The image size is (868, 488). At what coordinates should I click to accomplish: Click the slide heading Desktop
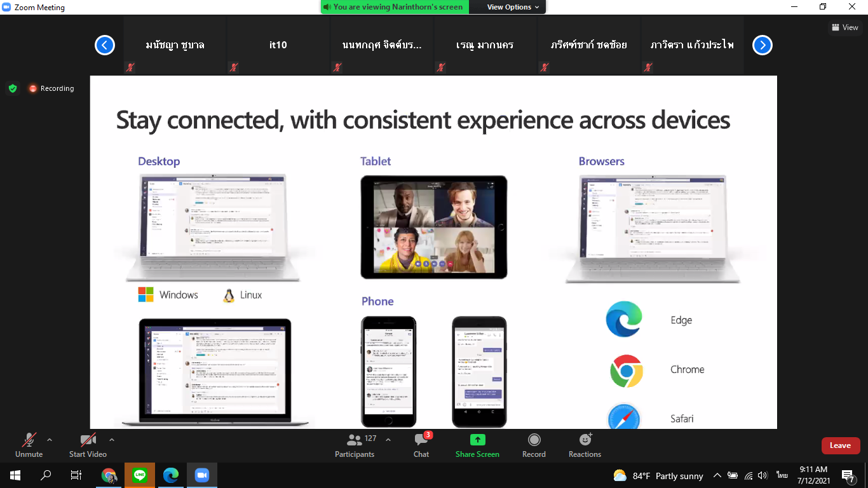tap(159, 161)
